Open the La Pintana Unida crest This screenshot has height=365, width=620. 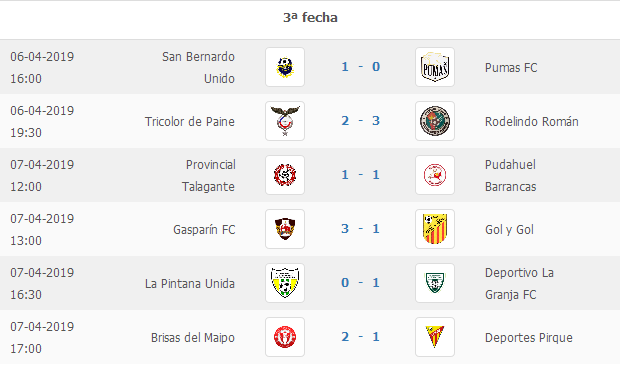pos(285,283)
